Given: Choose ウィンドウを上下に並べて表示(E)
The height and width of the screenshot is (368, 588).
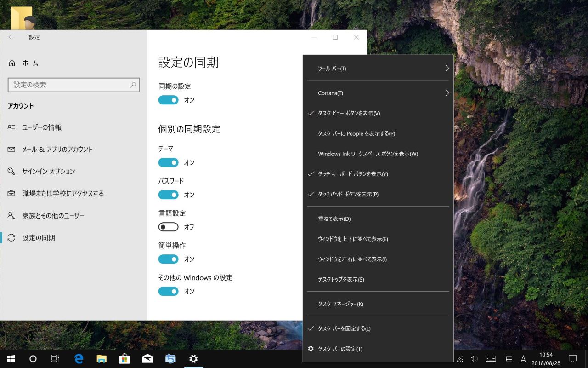Looking at the screenshot, I should (x=378, y=239).
